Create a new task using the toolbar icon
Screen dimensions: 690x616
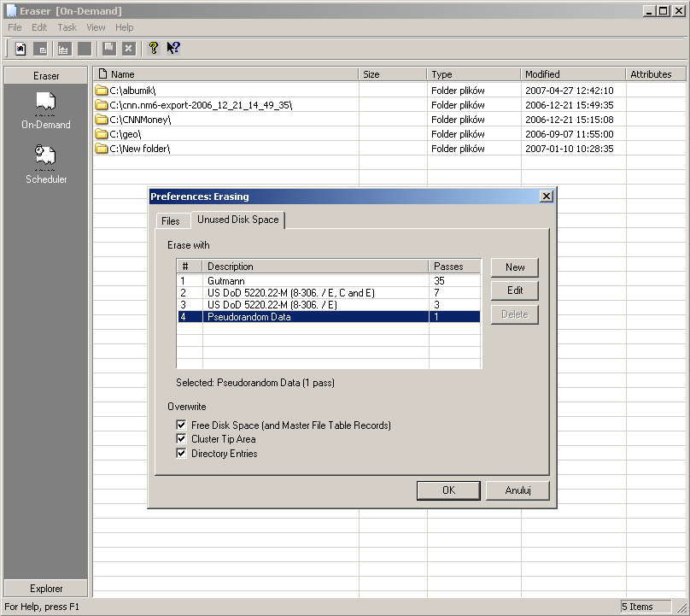click(x=20, y=48)
